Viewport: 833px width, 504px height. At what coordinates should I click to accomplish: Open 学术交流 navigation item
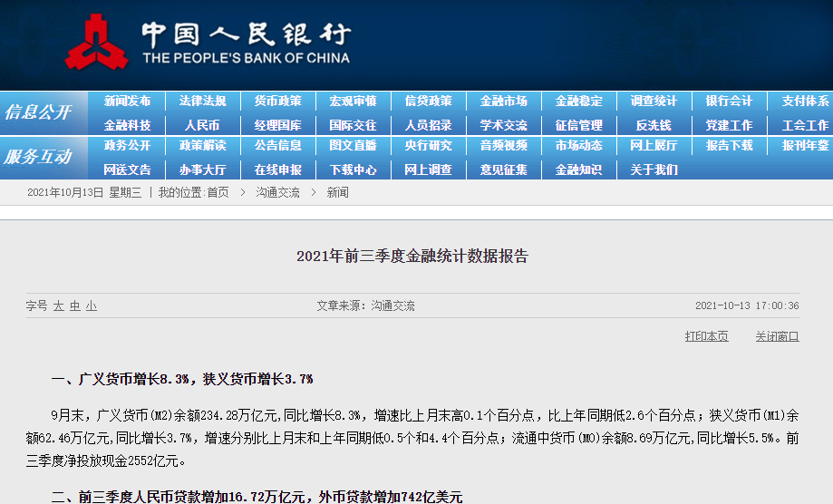pyautogui.click(x=504, y=125)
